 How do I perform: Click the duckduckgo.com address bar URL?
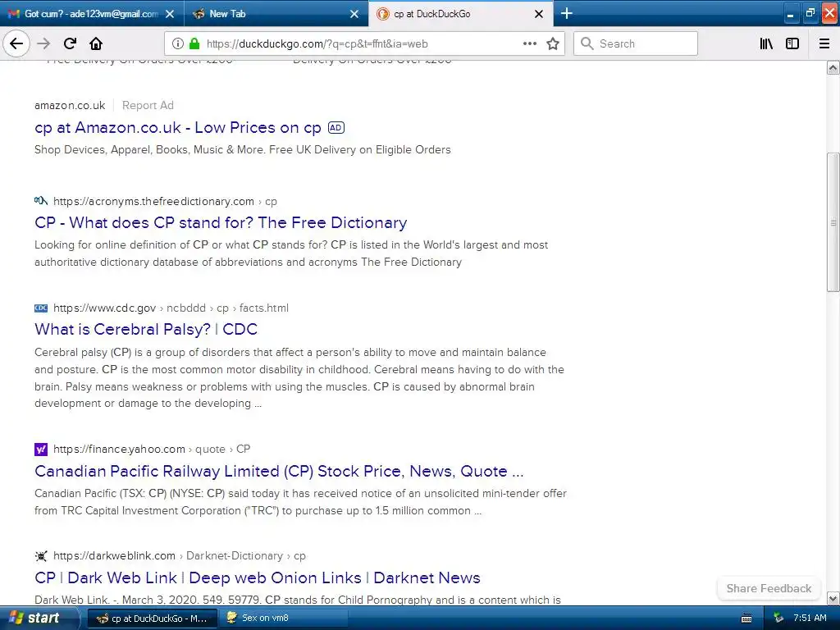(x=317, y=44)
